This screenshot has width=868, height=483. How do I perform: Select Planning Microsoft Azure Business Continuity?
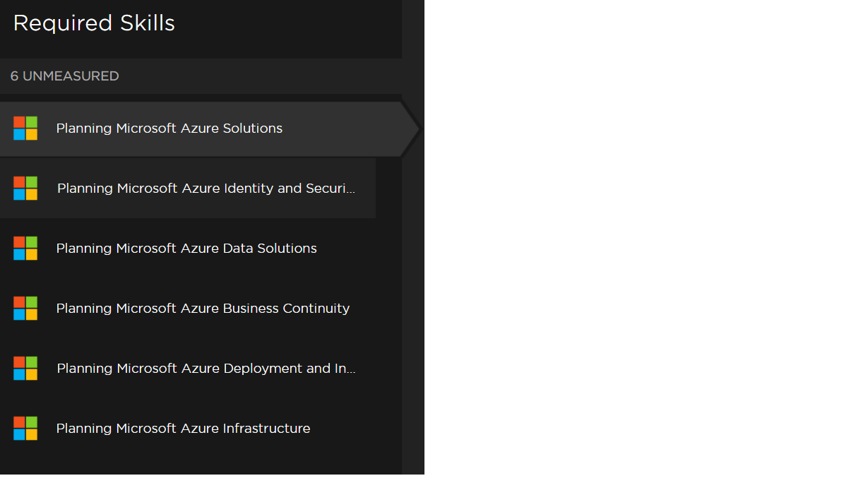[203, 309]
